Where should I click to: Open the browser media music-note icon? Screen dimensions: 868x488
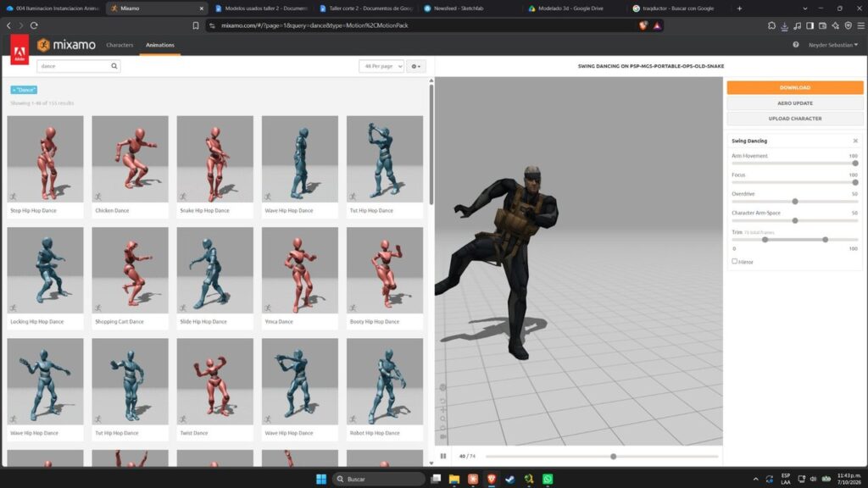[797, 25]
